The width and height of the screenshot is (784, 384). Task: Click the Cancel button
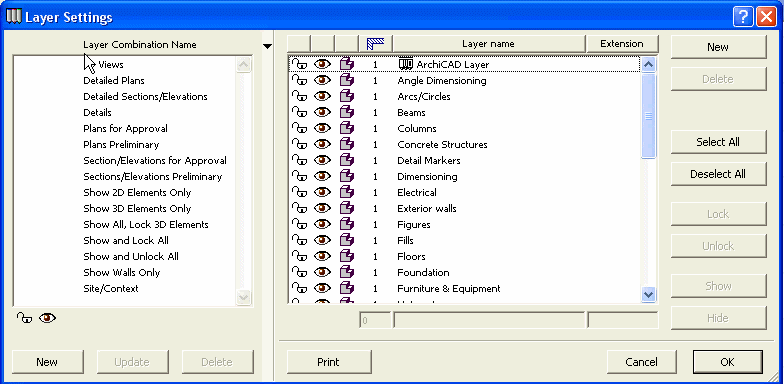(x=642, y=362)
